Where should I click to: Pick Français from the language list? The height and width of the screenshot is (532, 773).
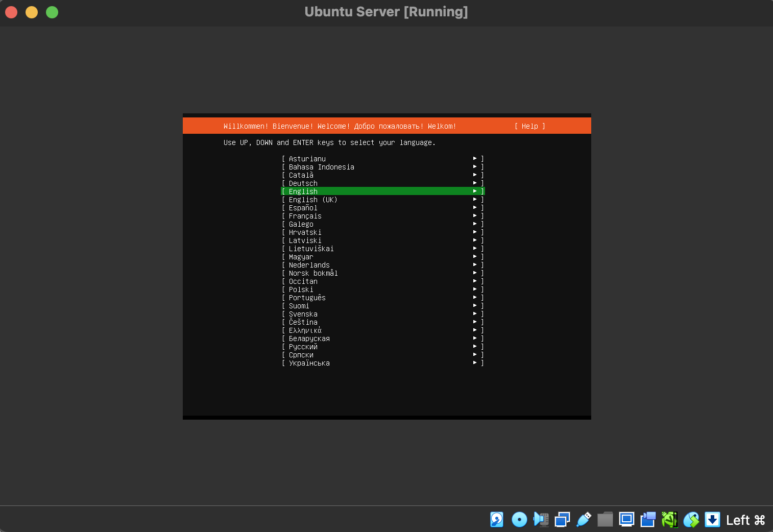(x=383, y=216)
